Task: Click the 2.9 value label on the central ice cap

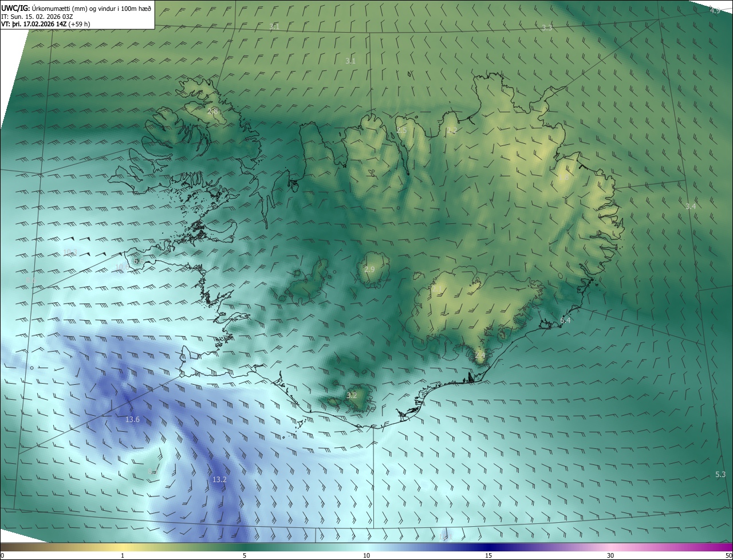Action: 369,270
